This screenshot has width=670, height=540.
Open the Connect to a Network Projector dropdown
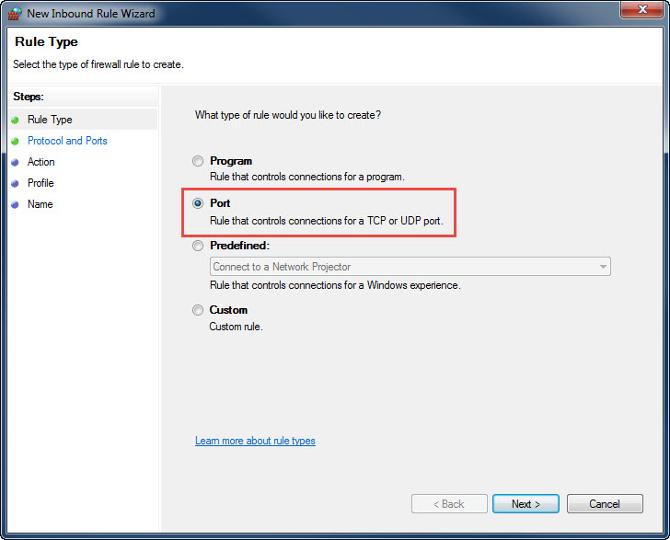click(410, 267)
